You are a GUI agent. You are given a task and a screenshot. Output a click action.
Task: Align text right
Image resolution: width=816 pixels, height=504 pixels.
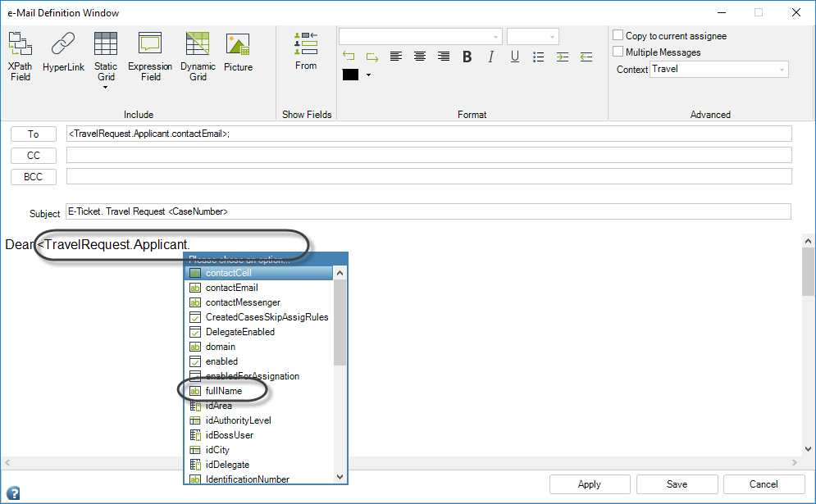[x=444, y=57]
